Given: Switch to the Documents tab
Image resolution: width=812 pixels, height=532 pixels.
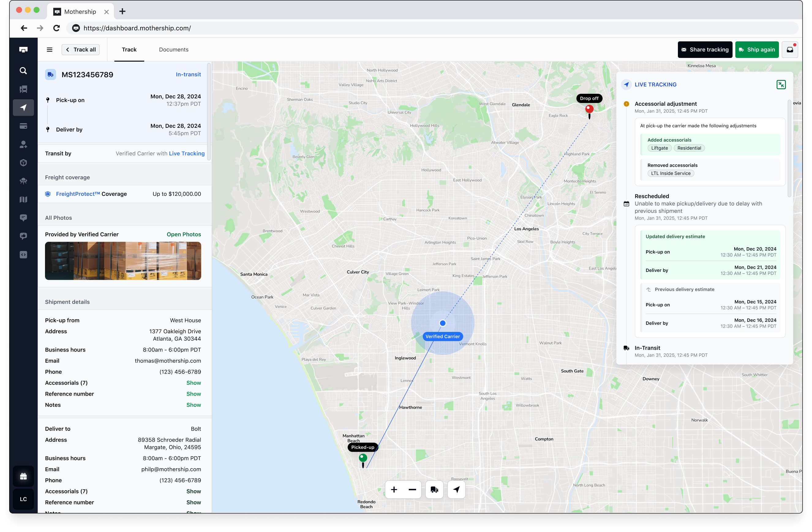Looking at the screenshot, I should coord(173,50).
